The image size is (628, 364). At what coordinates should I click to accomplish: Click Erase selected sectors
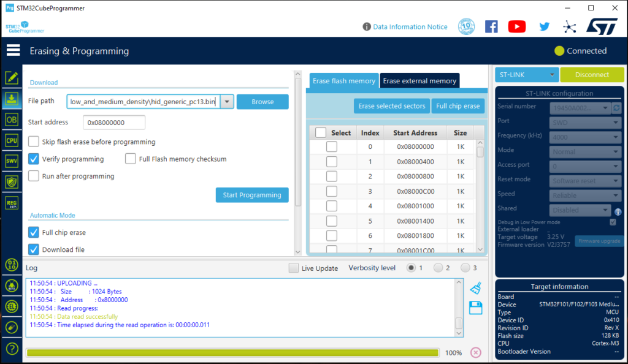tap(391, 106)
